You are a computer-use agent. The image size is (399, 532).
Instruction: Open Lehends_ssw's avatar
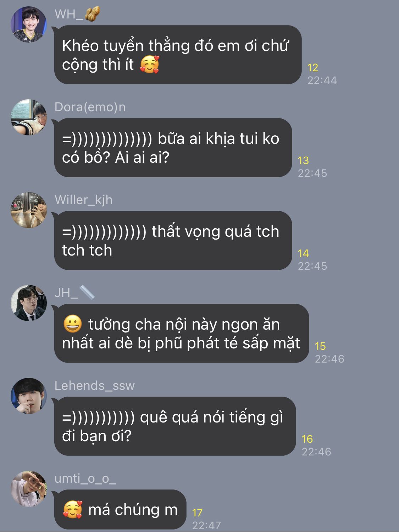pos(29,396)
